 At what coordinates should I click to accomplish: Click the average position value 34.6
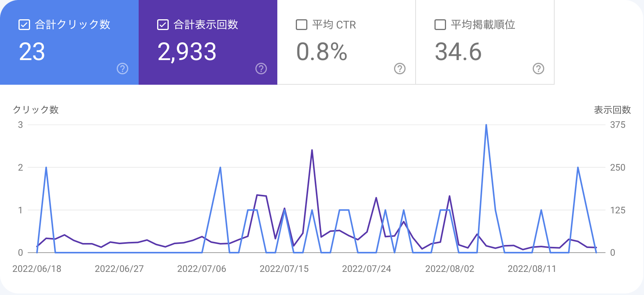pos(458,52)
